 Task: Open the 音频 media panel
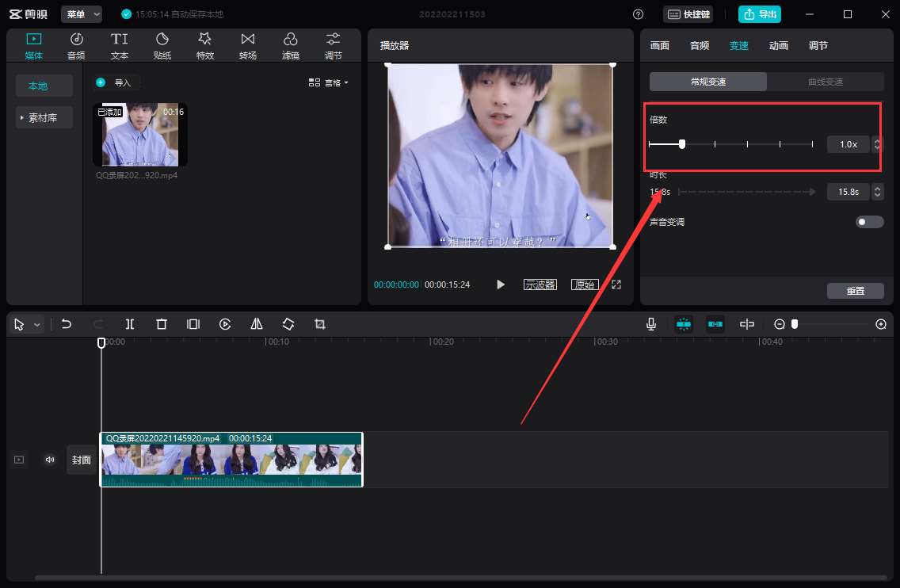[76, 44]
